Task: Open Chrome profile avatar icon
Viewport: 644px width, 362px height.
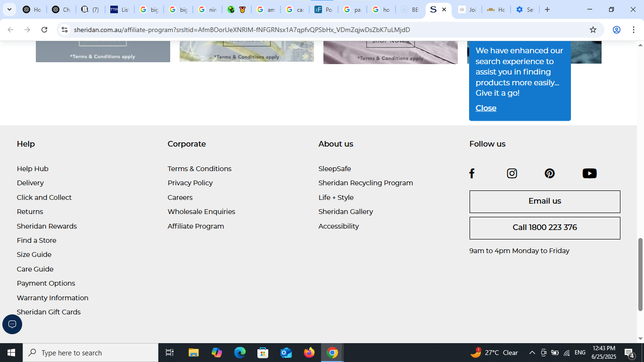Action: pyautogui.click(x=616, y=30)
